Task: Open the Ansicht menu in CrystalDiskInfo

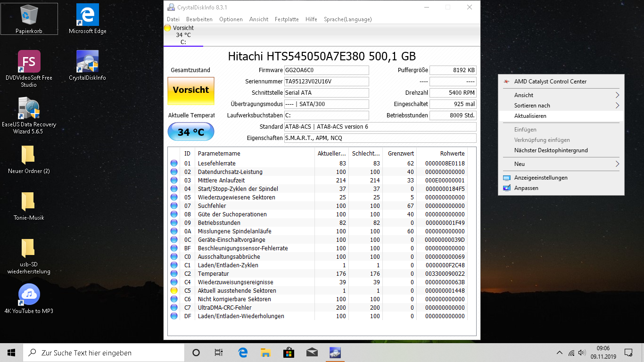Action: pyautogui.click(x=259, y=19)
